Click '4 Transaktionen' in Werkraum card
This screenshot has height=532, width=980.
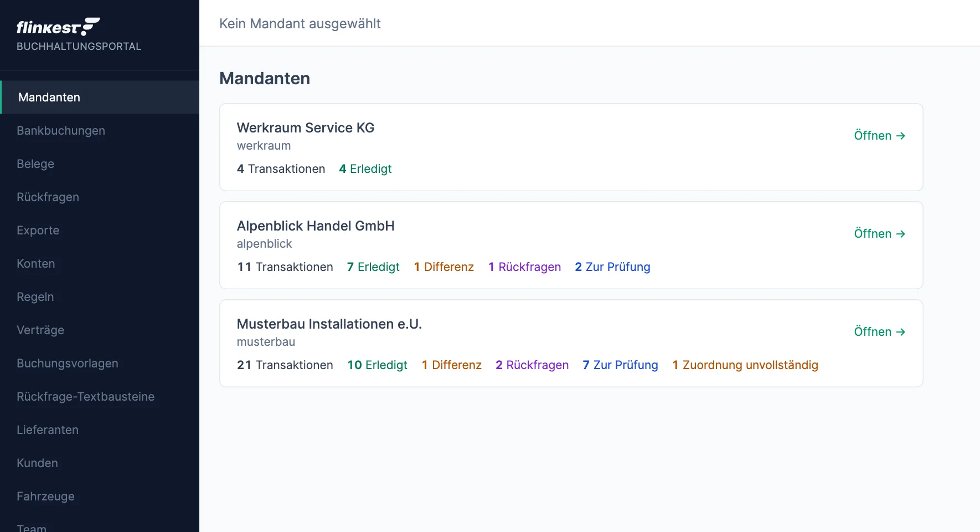(x=281, y=169)
